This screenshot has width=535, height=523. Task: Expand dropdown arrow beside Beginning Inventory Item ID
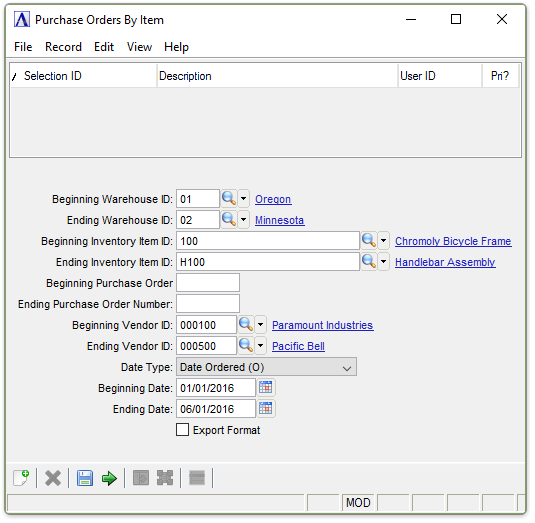pos(384,241)
